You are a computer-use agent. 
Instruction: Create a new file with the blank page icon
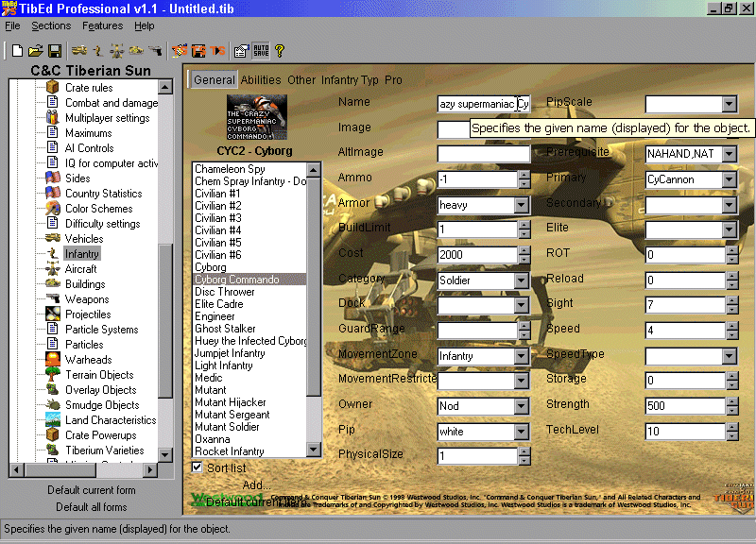[17, 51]
